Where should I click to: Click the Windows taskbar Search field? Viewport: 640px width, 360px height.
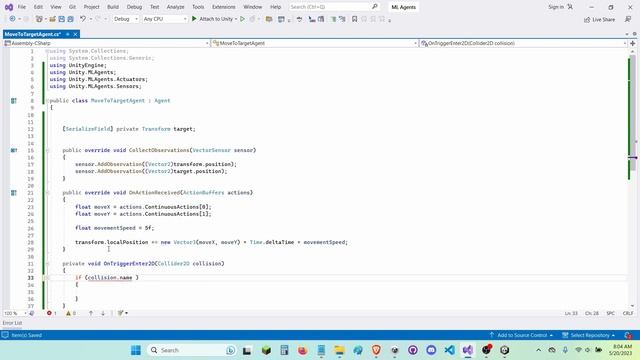[192, 350]
